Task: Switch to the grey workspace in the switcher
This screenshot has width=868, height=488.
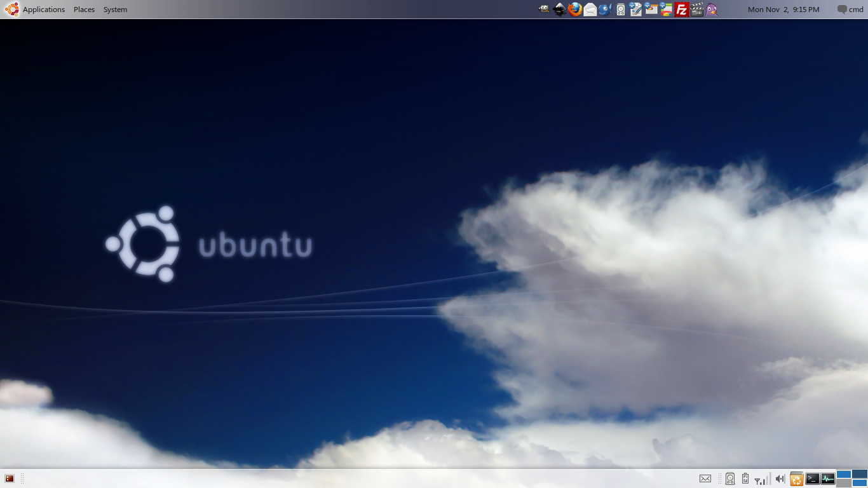Action: click(x=844, y=483)
